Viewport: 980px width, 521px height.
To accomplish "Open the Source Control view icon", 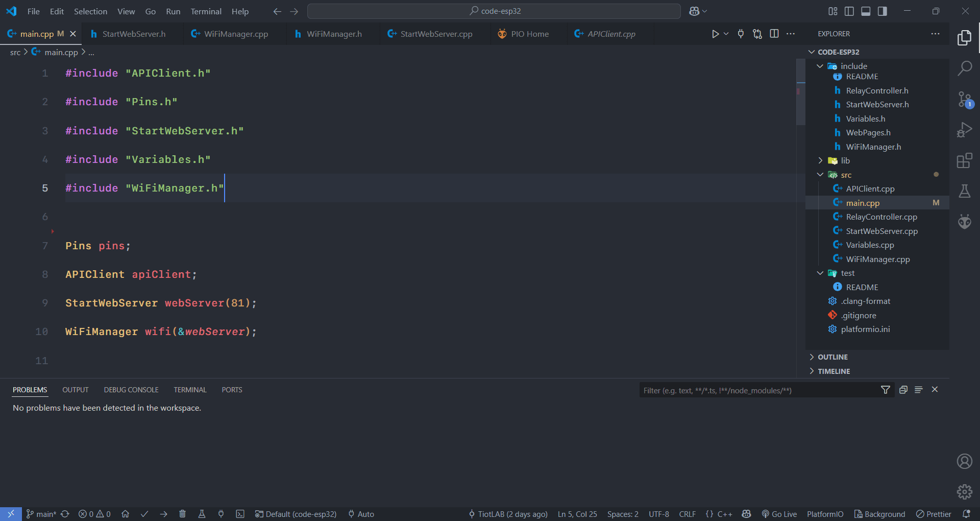I will [x=964, y=99].
